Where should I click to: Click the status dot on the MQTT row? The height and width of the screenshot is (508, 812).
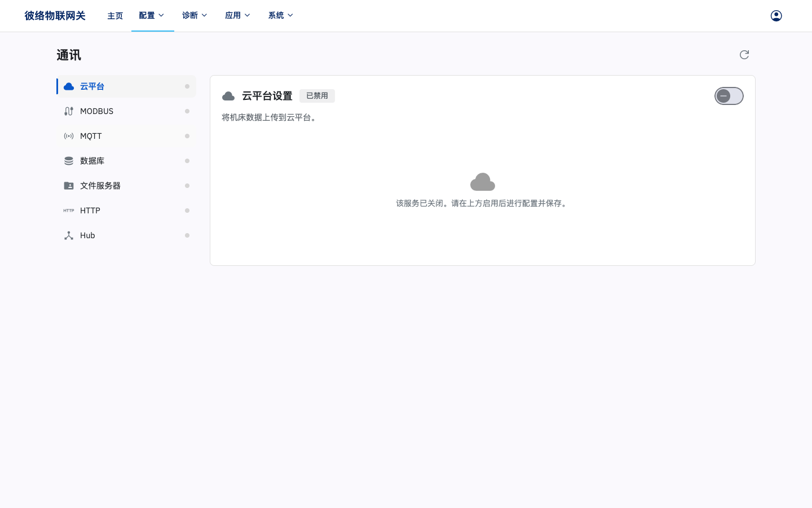[187, 136]
